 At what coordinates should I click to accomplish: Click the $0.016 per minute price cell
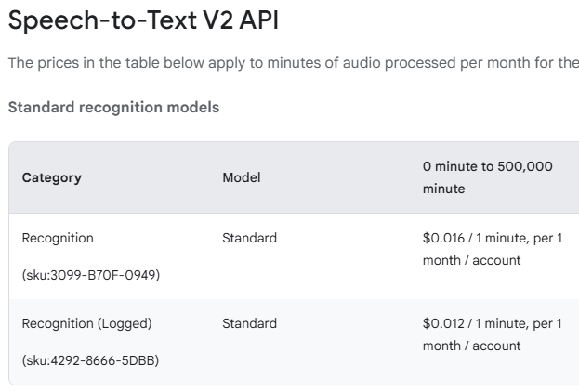click(492, 249)
